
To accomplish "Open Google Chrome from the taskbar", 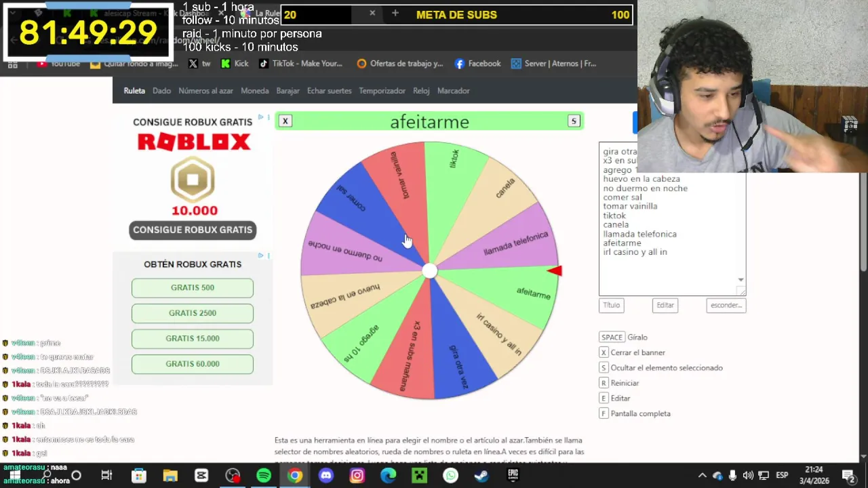I will pos(294,476).
